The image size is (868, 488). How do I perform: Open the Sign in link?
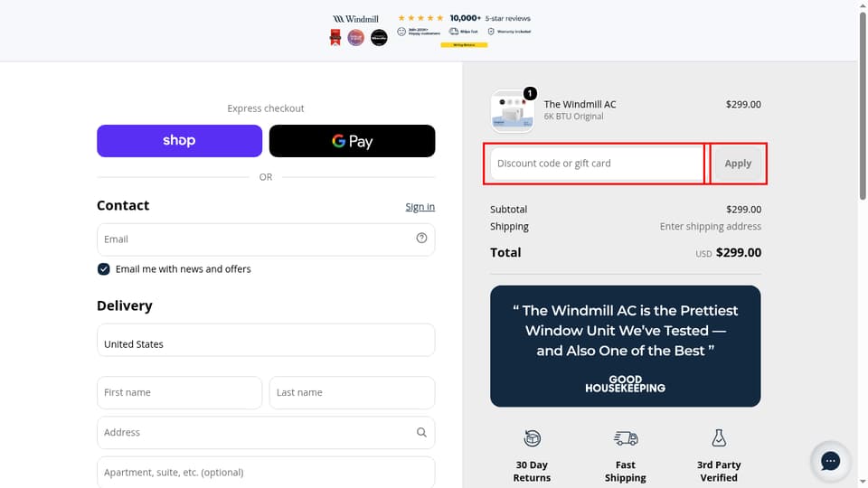420,206
